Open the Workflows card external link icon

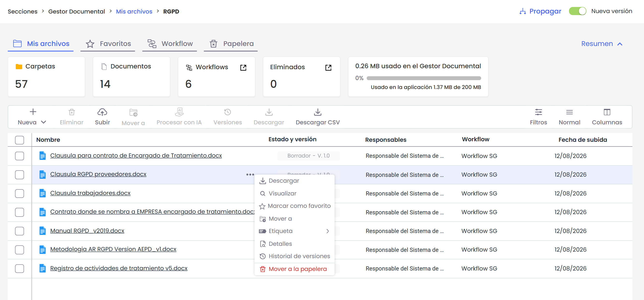[243, 67]
